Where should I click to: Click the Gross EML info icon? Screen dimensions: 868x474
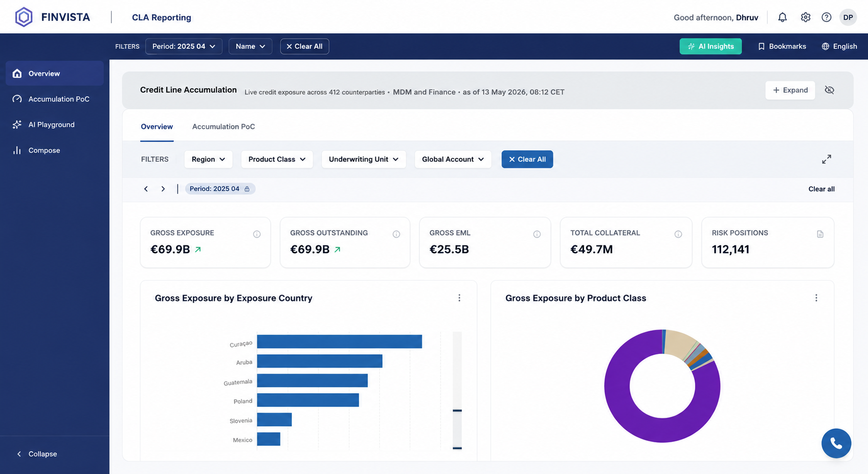[537, 234]
